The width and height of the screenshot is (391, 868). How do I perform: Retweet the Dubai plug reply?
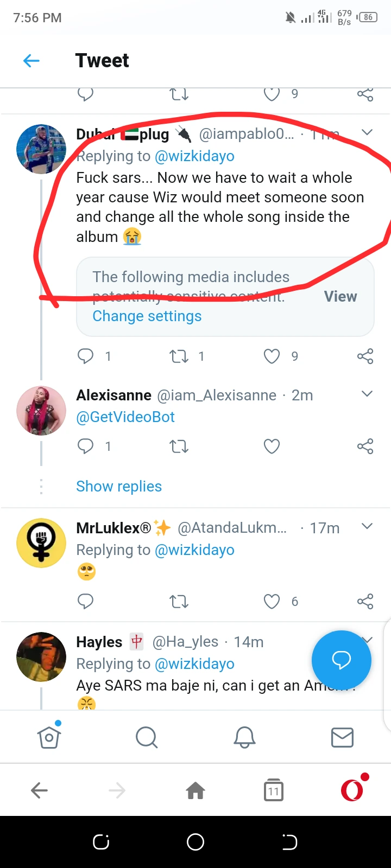coord(179,356)
